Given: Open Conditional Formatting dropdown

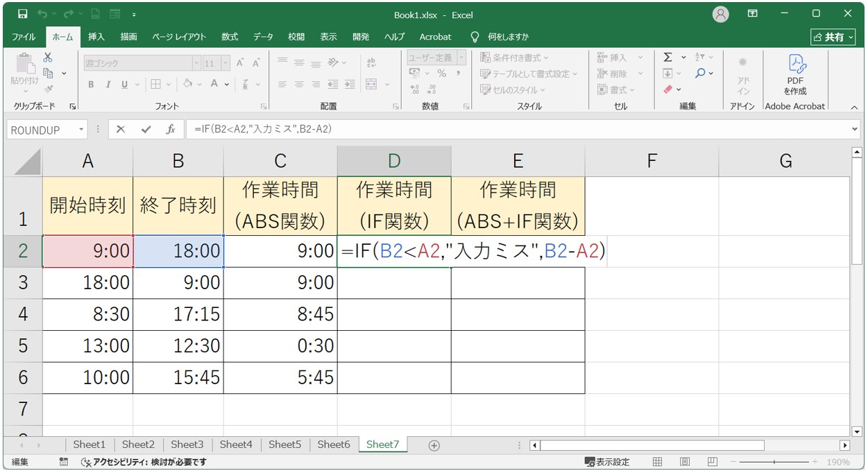Looking at the screenshot, I should tap(514, 58).
